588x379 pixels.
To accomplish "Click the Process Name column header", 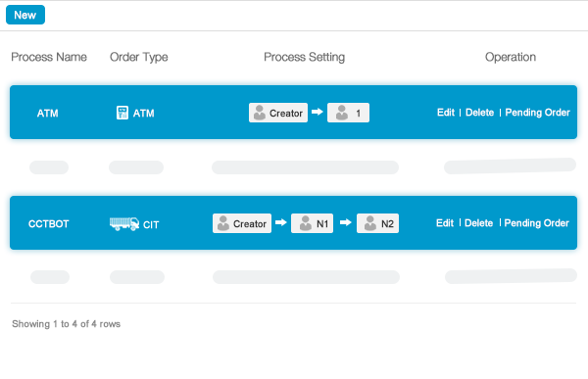I will pyautogui.click(x=49, y=57).
